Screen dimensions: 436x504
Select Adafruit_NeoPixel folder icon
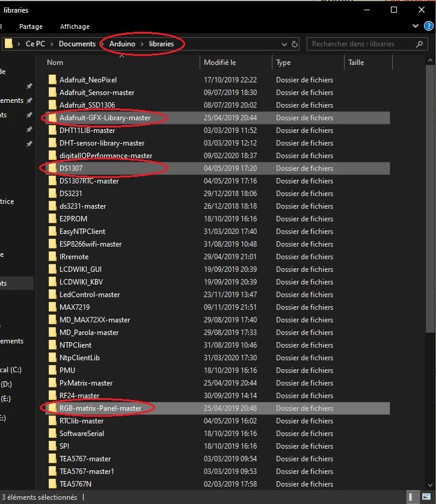point(52,80)
